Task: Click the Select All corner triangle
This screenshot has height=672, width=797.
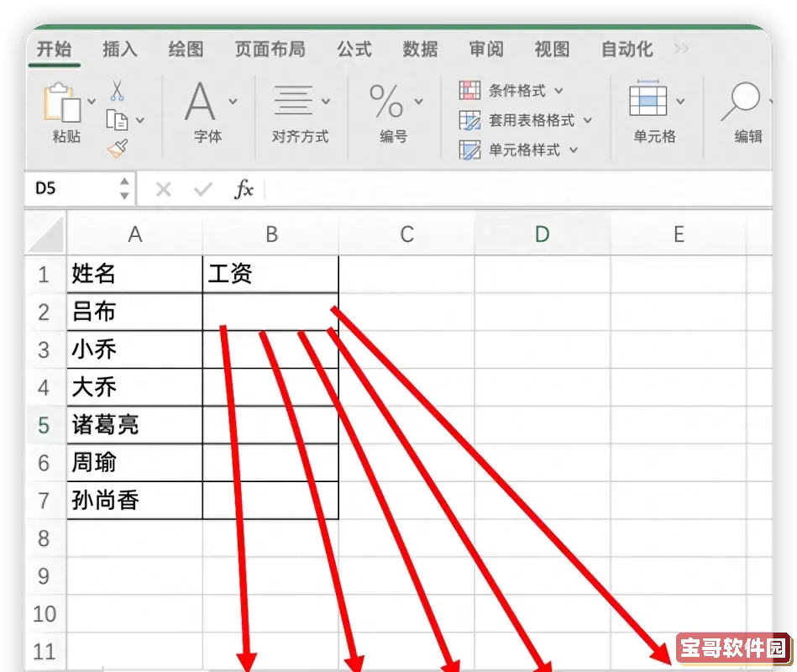Action: point(45,234)
